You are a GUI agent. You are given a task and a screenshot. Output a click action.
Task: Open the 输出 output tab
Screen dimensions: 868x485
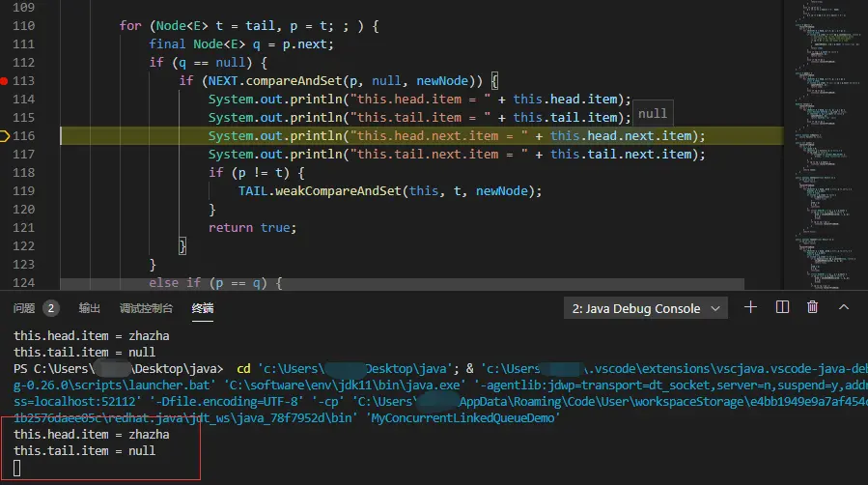(x=89, y=308)
